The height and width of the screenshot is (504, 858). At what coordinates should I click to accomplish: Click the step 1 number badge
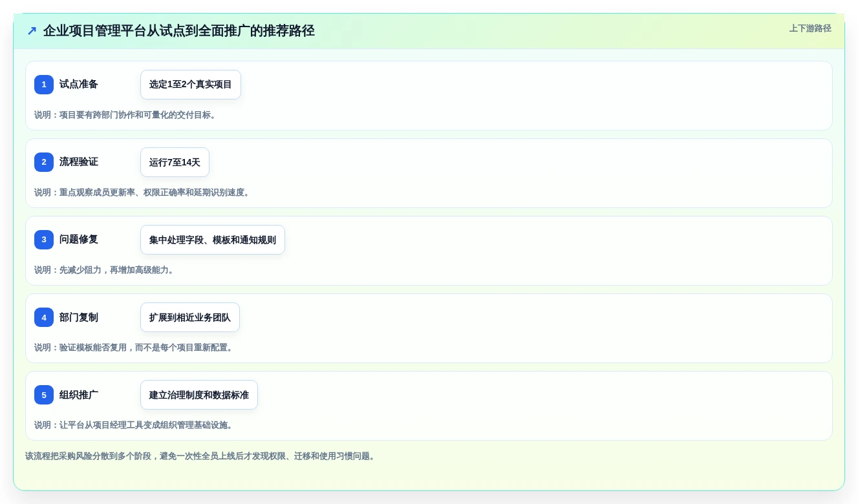pos(44,85)
